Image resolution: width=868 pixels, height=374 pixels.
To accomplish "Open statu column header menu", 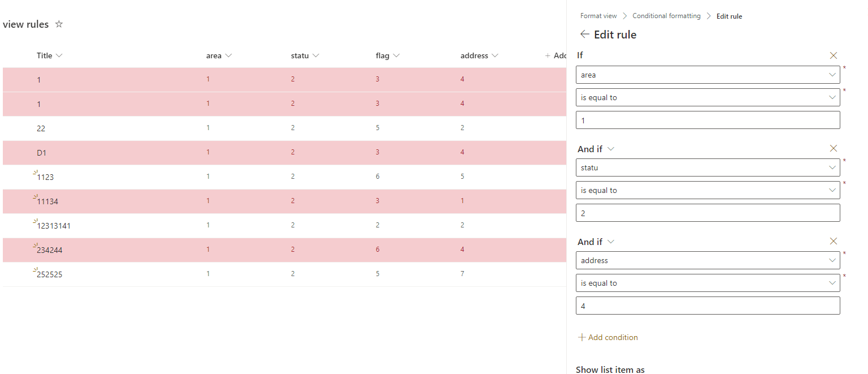I will (305, 55).
